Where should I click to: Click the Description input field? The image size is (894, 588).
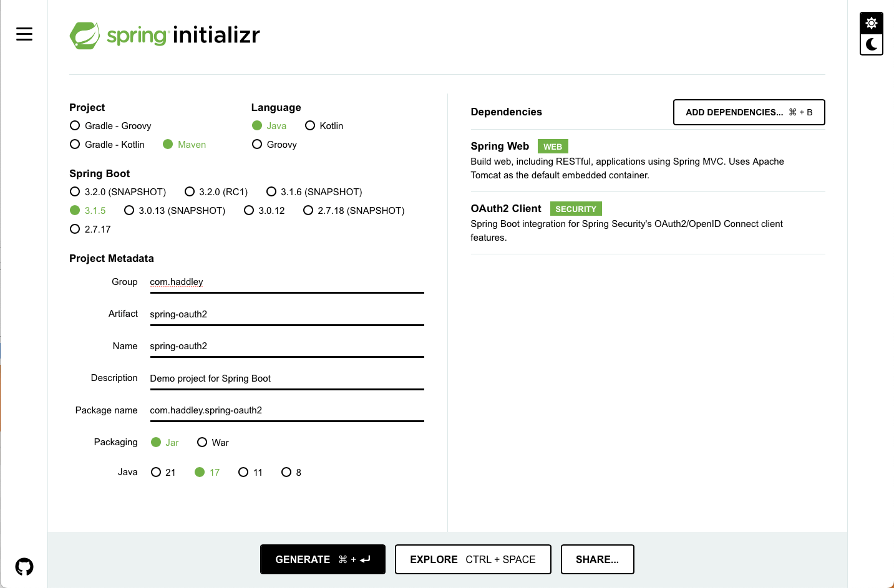pyautogui.click(x=286, y=378)
